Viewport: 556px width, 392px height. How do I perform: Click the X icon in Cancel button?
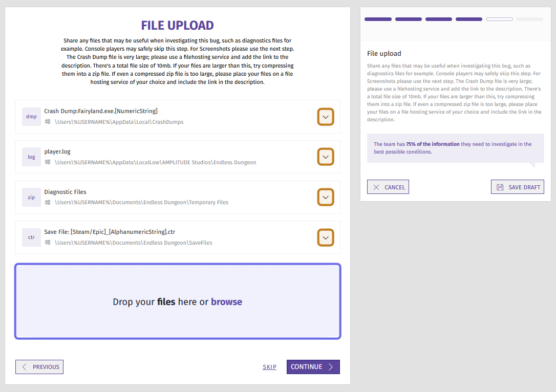pyautogui.click(x=376, y=187)
